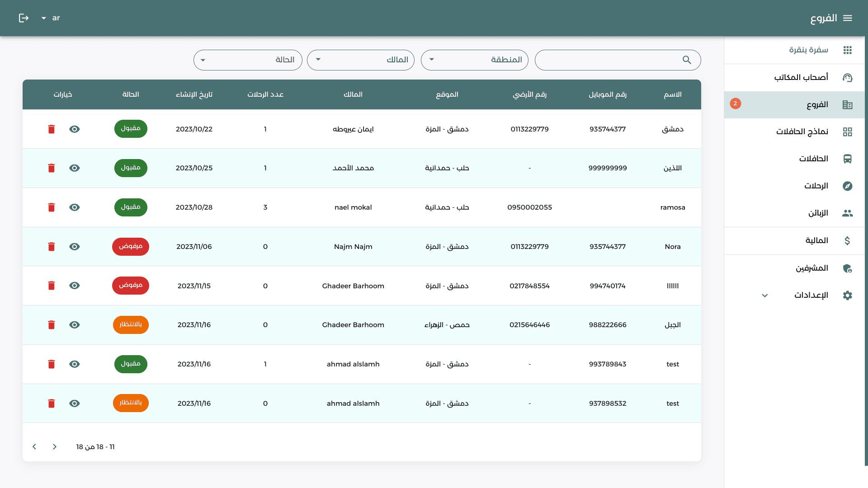Screen dimensions: 868x488
Task: Delete test branch with mobile 993789843
Action: [52, 364]
